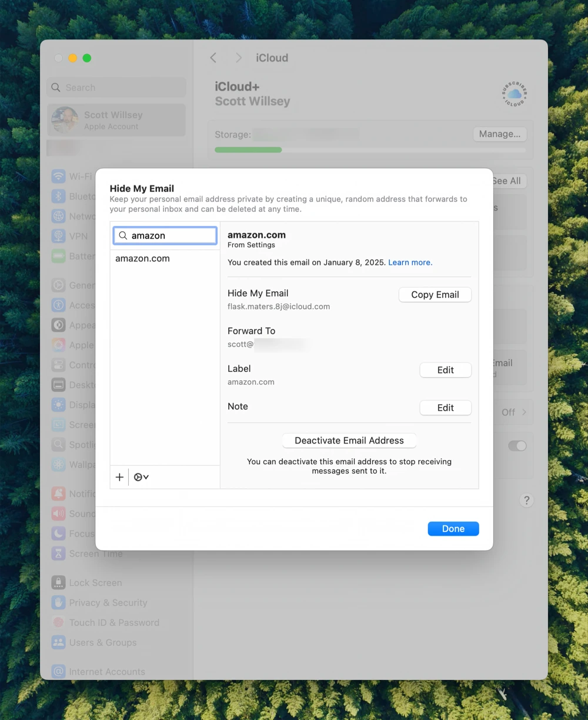The width and height of the screenshot is (588, 720).
Task: Open Screen Time from its sidebar icon
Action: point(58,554)
